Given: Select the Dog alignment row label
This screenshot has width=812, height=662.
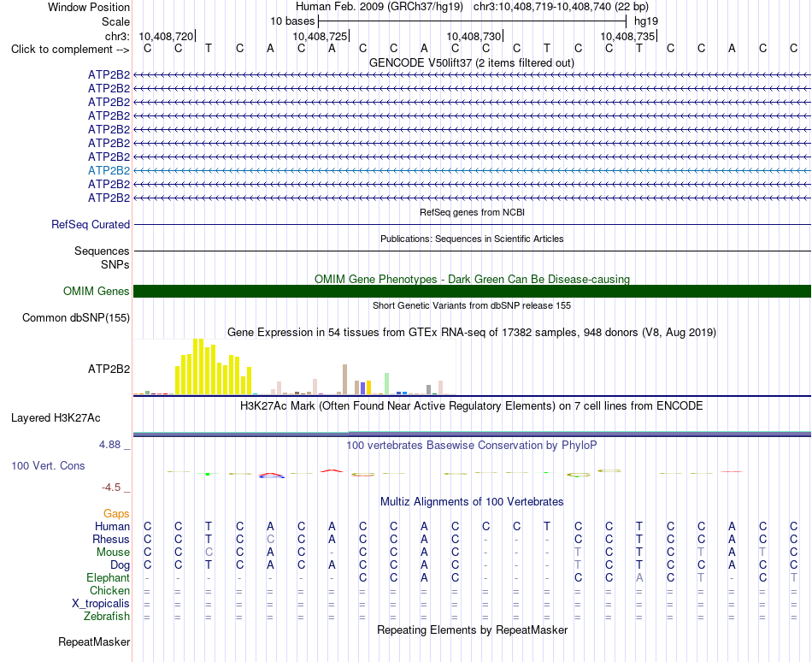Looking at the screenshot, I should coord(120,564).
